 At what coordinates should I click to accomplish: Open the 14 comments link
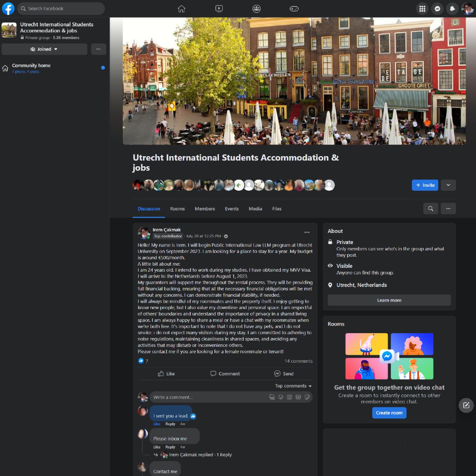tap(299, 361)
